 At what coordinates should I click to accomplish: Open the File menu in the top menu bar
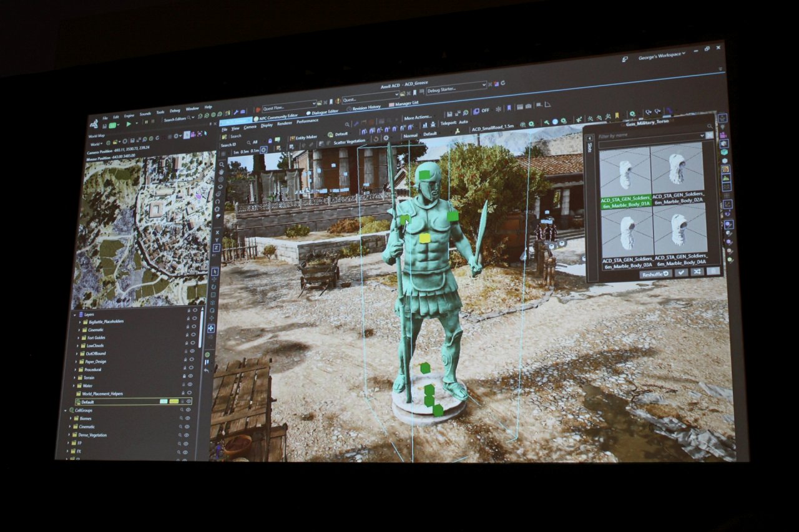(105, 118)
